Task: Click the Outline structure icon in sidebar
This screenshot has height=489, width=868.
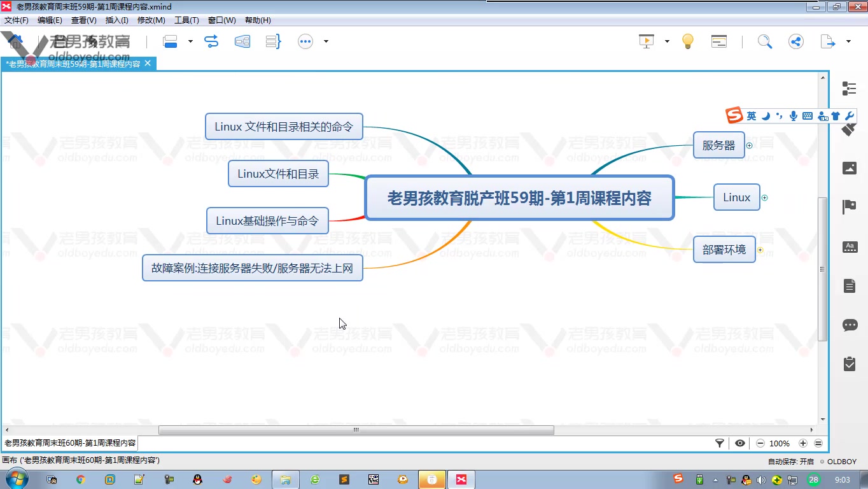Action: click(850, 89)
